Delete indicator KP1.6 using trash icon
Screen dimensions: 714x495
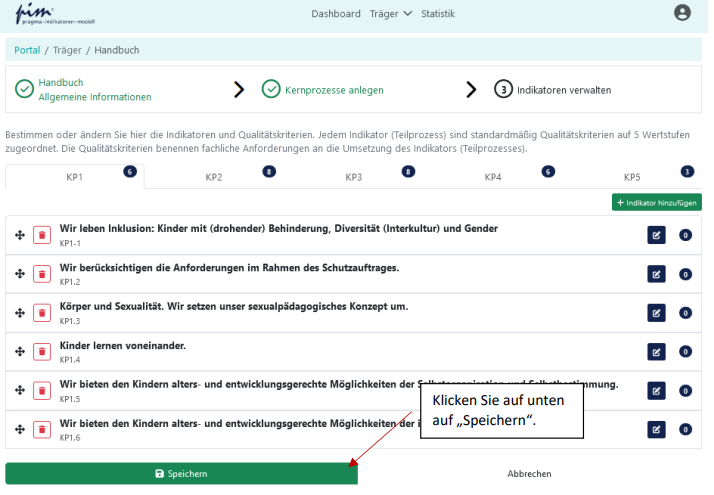[42, 429]
